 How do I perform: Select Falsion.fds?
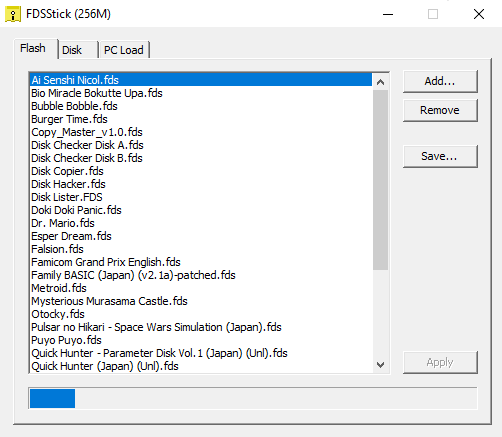pyautogui.click(x=201, y=249)
